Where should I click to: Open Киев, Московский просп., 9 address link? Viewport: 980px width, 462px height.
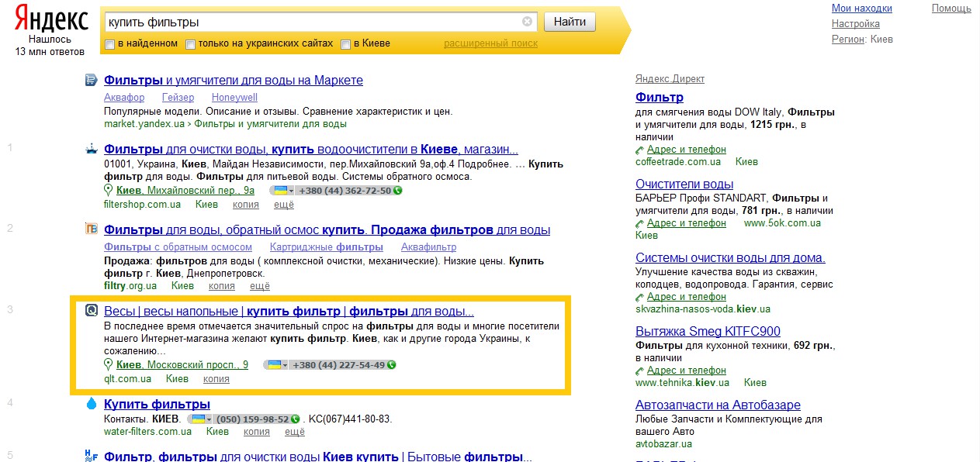(x=182, y=365)
